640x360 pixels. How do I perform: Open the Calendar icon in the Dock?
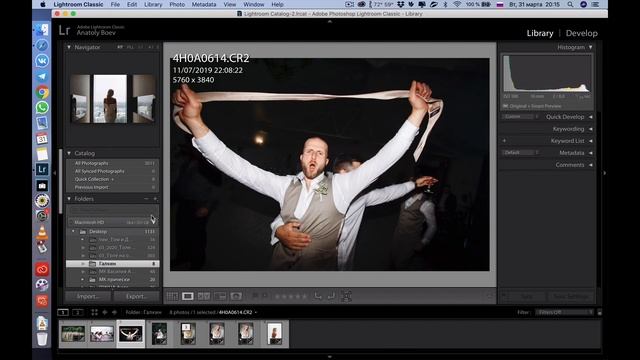tap(42, 139)
